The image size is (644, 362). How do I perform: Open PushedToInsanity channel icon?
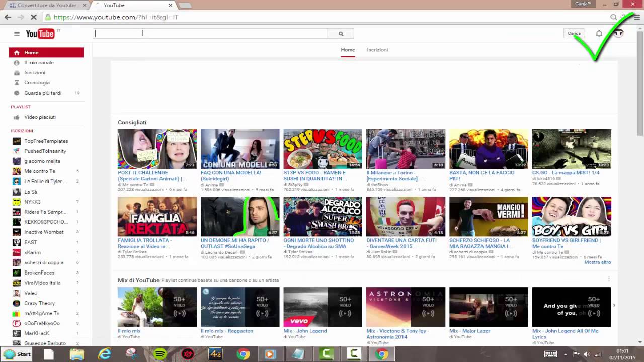17,151
